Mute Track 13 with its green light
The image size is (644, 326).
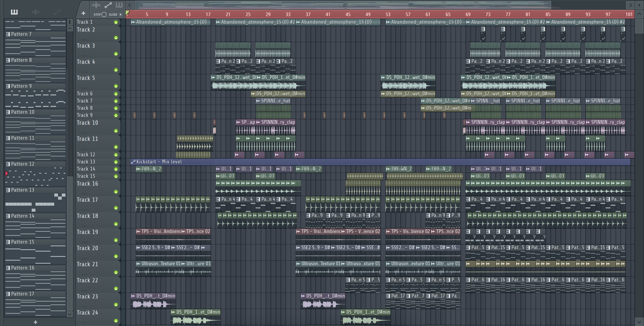[x=116, y=162]
